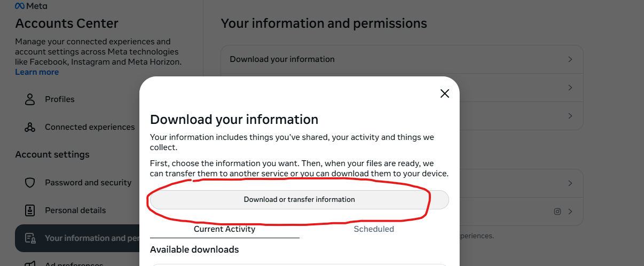Click the Ad preferences megaphone icon
The width and height of the screenshot is (644, 266).
pos(30,263)
